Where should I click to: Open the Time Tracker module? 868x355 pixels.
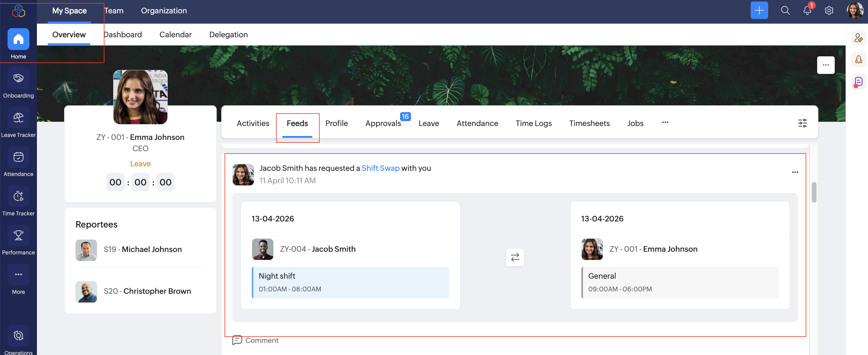[x=18, y=196]
